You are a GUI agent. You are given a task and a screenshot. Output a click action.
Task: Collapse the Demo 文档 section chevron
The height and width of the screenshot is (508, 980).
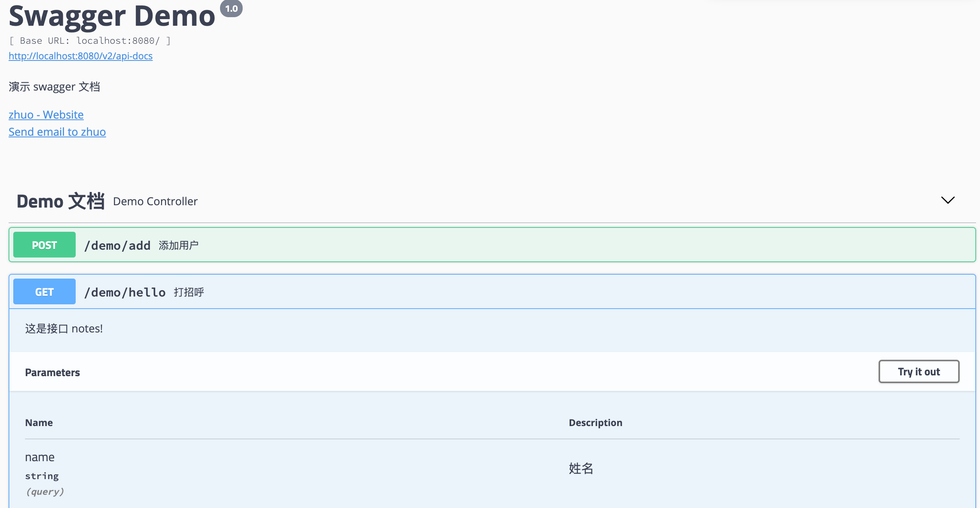[947, 201]
